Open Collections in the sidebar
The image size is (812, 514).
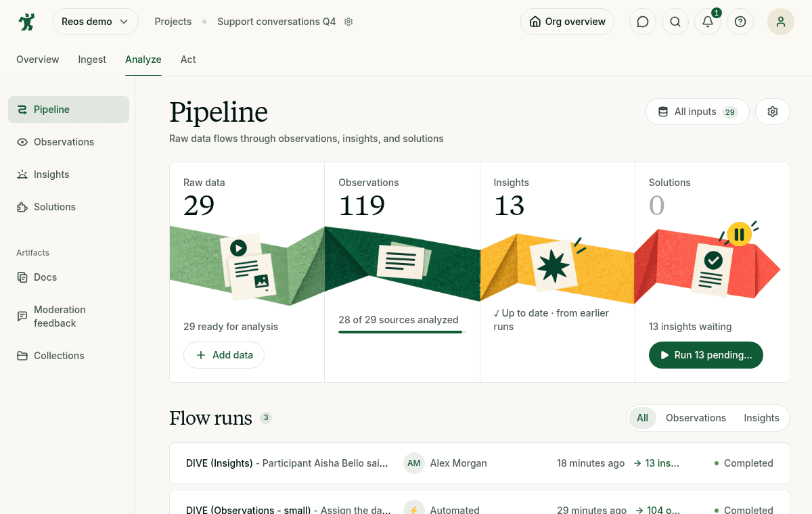(68, 356)
